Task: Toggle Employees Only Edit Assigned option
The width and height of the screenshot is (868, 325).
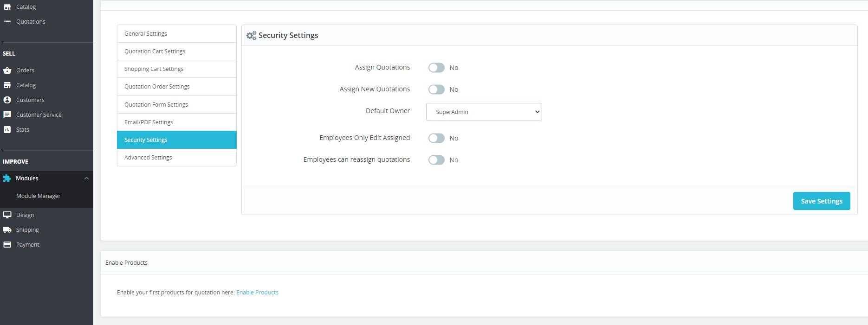Action: pyautogui.click(x=436, y=138)
